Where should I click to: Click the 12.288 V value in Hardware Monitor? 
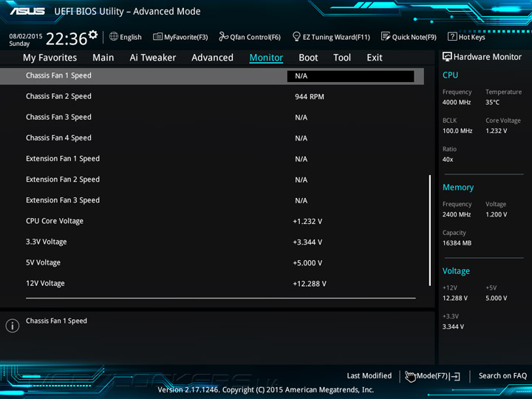coord(455,299)
